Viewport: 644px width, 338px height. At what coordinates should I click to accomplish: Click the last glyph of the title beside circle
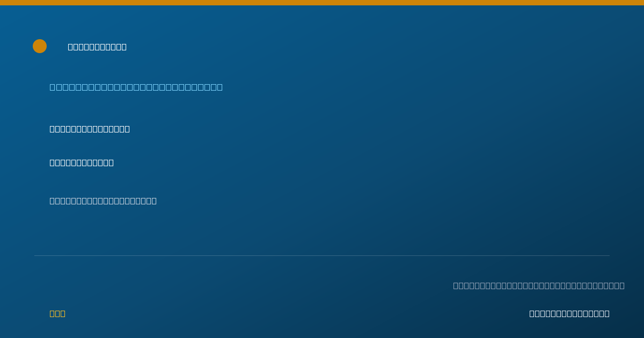point(124,47)
